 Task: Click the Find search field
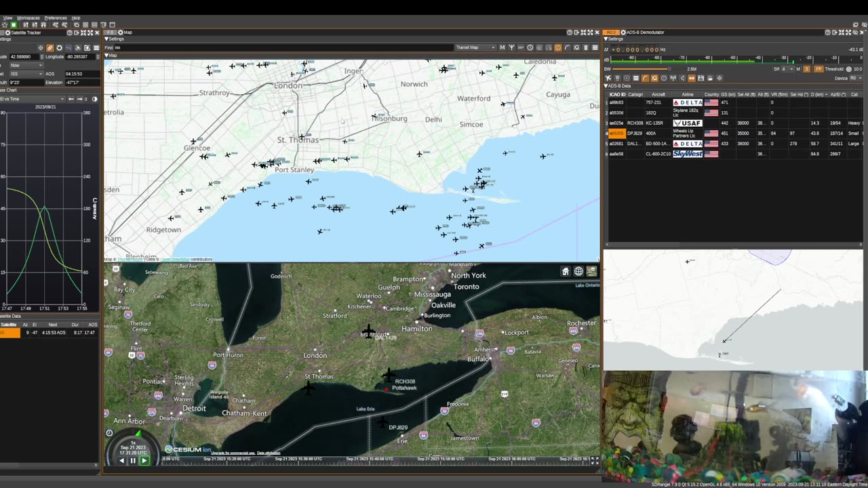click(x=283, y=47)
